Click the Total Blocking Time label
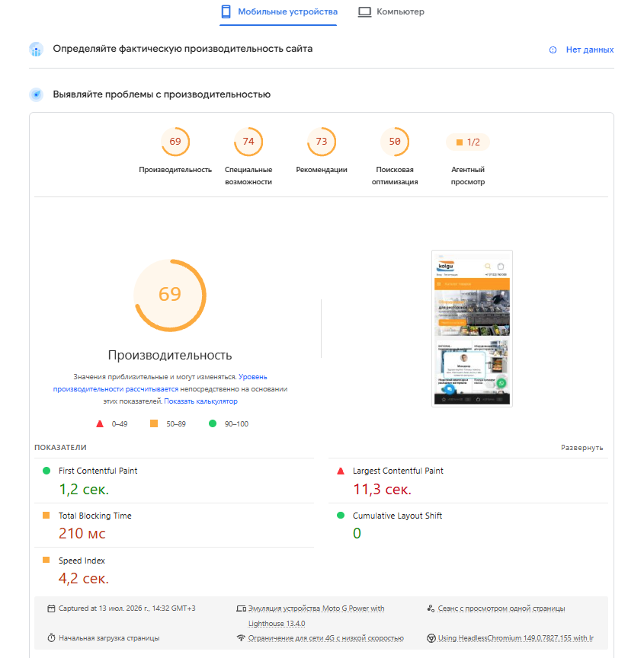The width and height of the screenshot is (644, 658). (x=95, y=516)
